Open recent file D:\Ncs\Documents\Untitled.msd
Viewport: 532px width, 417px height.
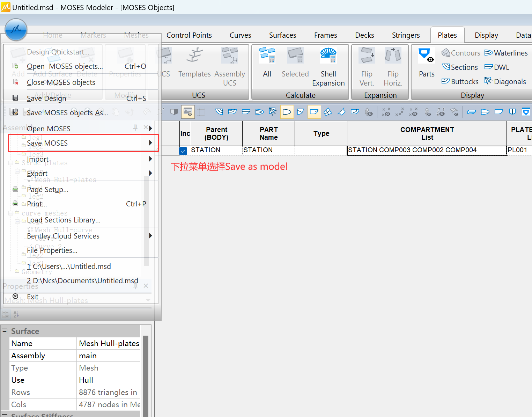coord(82,281)
